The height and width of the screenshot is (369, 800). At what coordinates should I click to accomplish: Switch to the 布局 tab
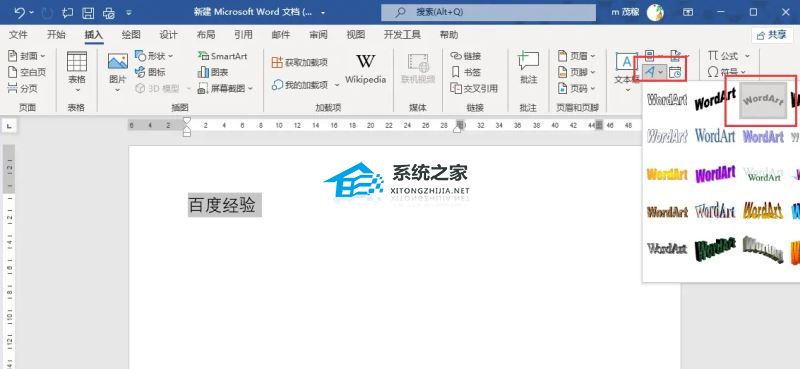click(206, 35)
